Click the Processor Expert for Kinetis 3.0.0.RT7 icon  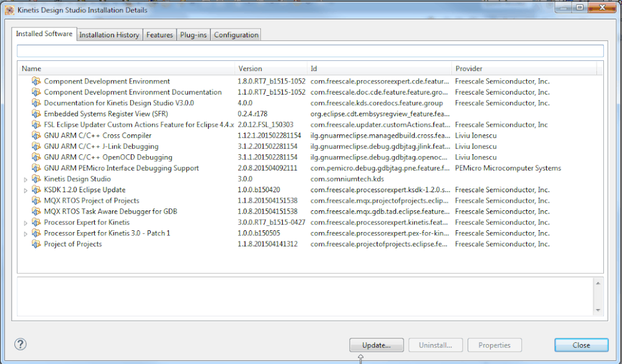click(36, 222)
